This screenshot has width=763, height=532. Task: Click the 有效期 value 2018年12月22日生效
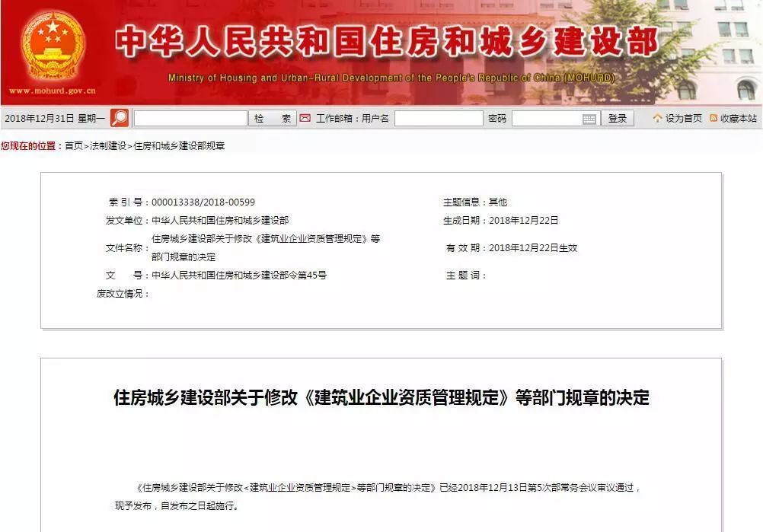[533, 247]
